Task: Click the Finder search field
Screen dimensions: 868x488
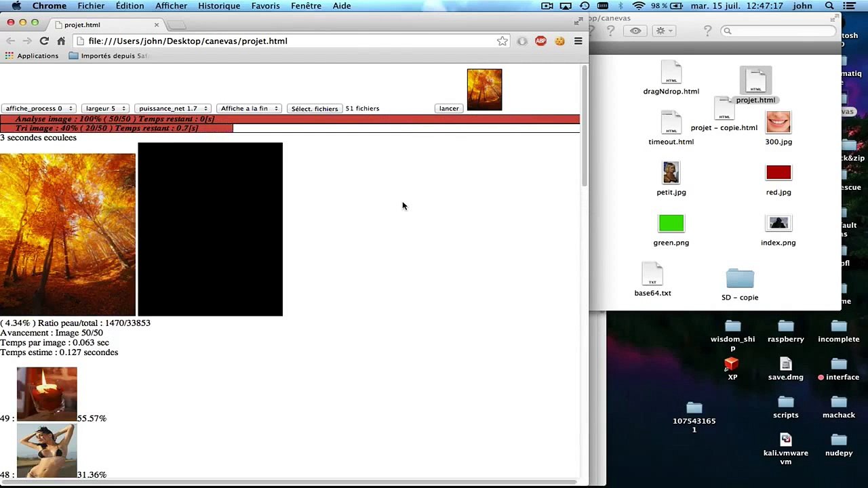Action: point(778,31)
